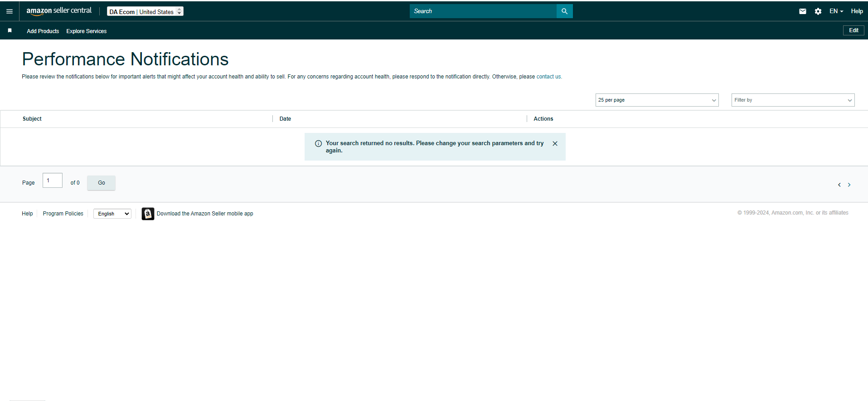The image size is (868, 401).
Task: Focus the top Search field
Action: [x=483, y=11]
